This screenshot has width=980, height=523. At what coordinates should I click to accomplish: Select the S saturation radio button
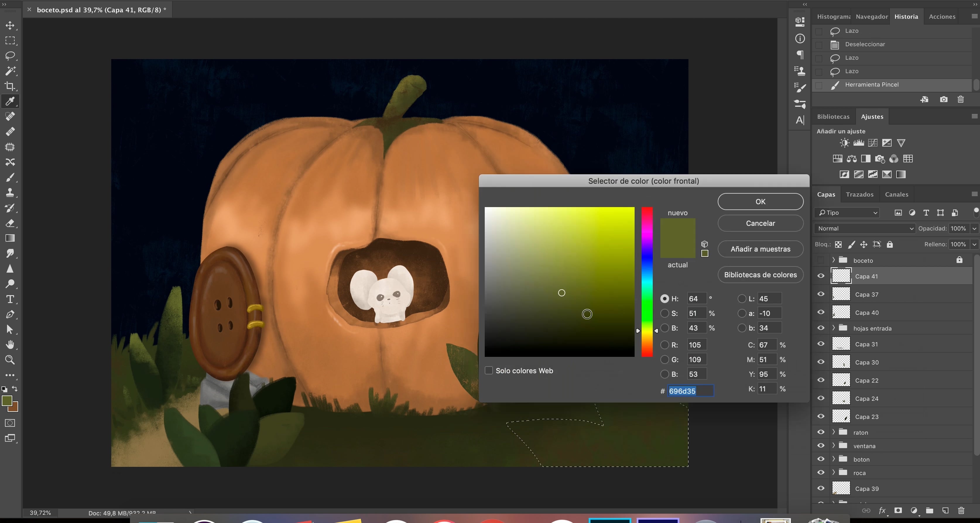tap(665, 314)
